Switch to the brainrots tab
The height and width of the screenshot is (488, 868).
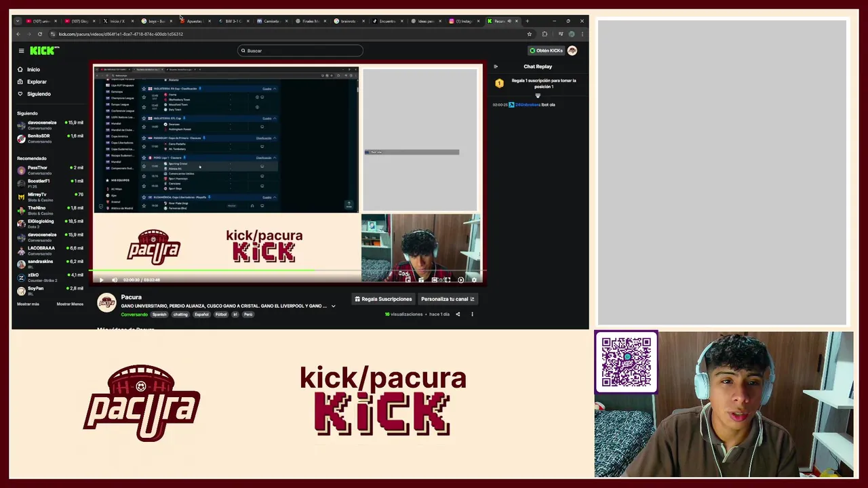point(348,21)
